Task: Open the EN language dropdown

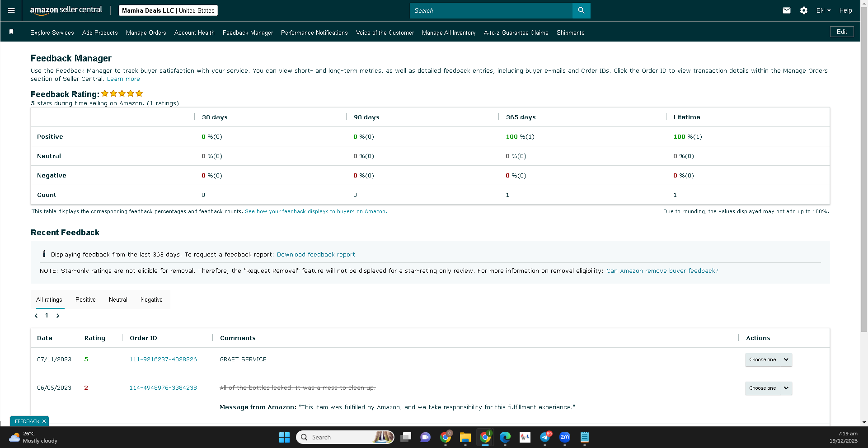Action: (824, 10)
